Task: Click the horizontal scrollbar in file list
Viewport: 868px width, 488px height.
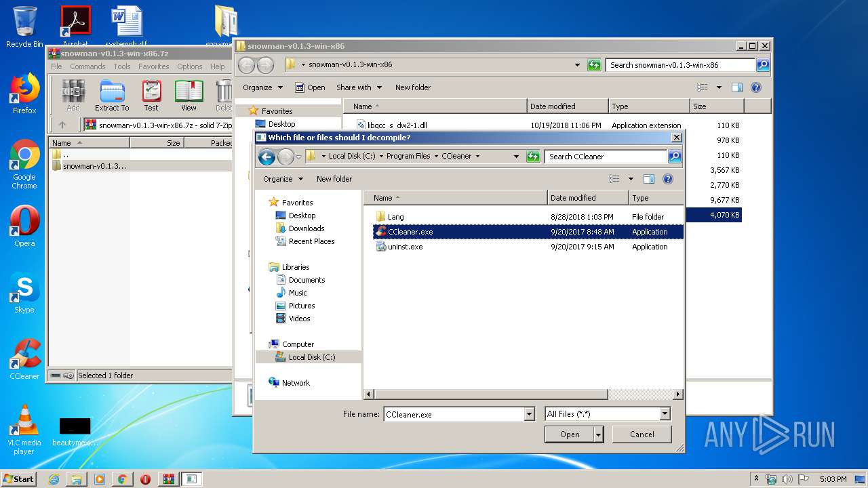Action: tap(491, 394)
